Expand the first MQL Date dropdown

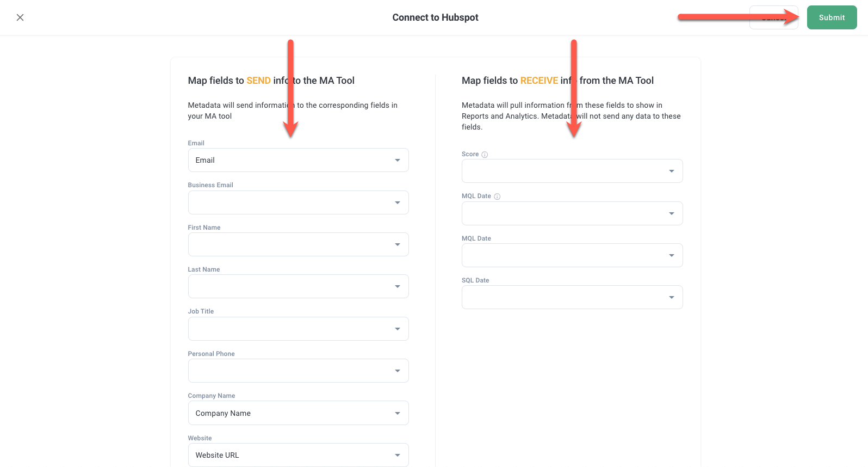coord(572,213)
